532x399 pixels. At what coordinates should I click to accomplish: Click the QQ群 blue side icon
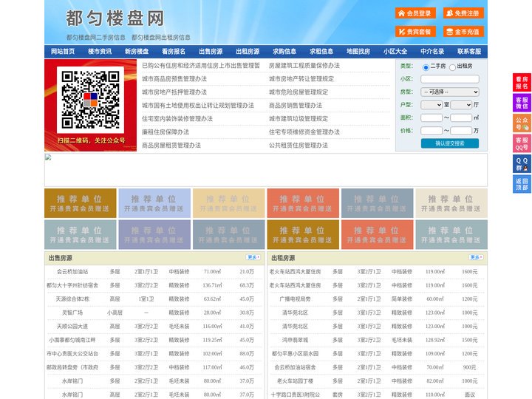(x=522, y=164)
